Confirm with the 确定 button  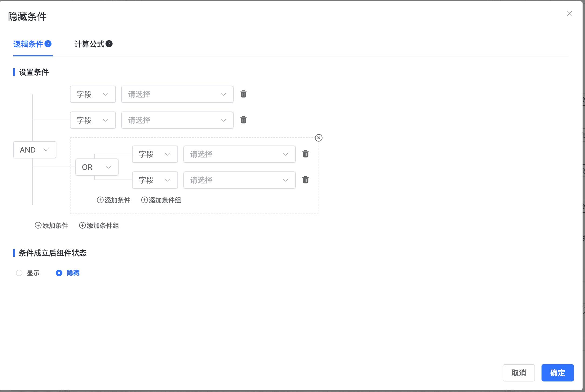click(557, 373)
